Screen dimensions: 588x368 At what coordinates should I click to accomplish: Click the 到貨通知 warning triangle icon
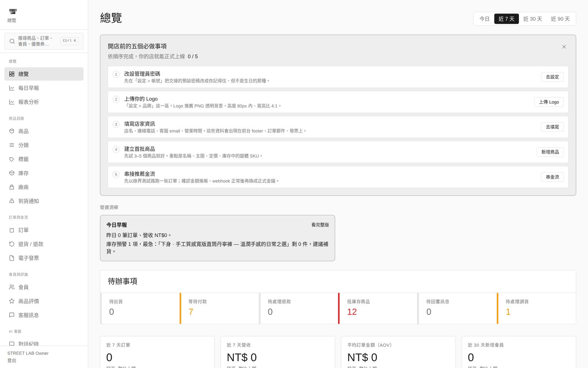click(12, 201)
